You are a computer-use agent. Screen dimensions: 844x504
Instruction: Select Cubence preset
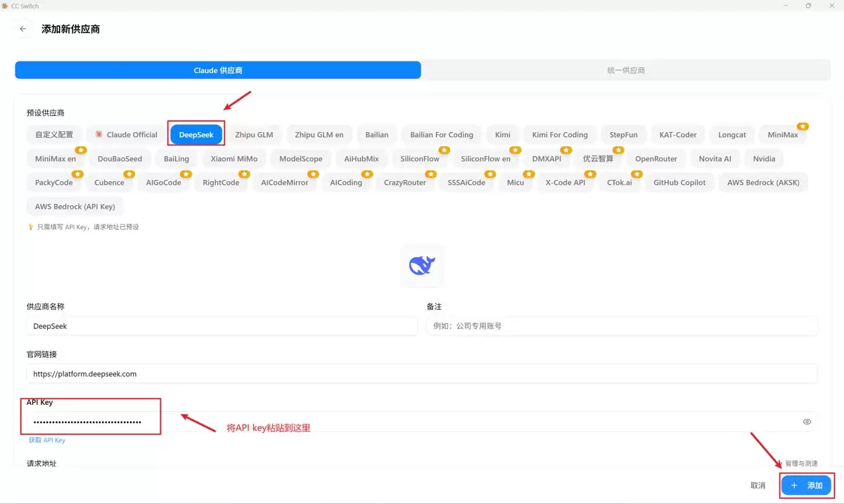tap(110, 183)
